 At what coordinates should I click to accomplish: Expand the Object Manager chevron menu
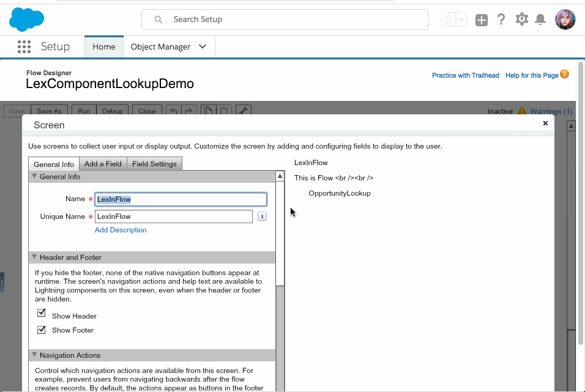pos(203,46)
